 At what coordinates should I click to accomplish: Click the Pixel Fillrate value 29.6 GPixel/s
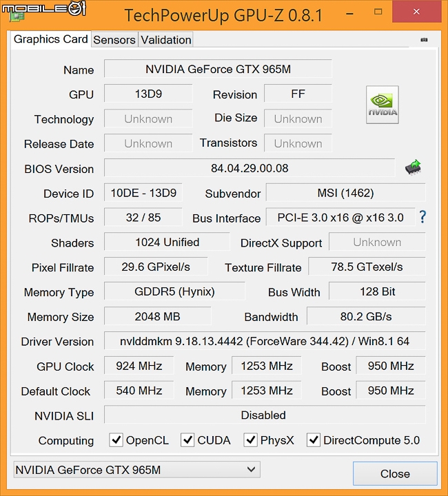pyautogui.click(x=156, y=267)
